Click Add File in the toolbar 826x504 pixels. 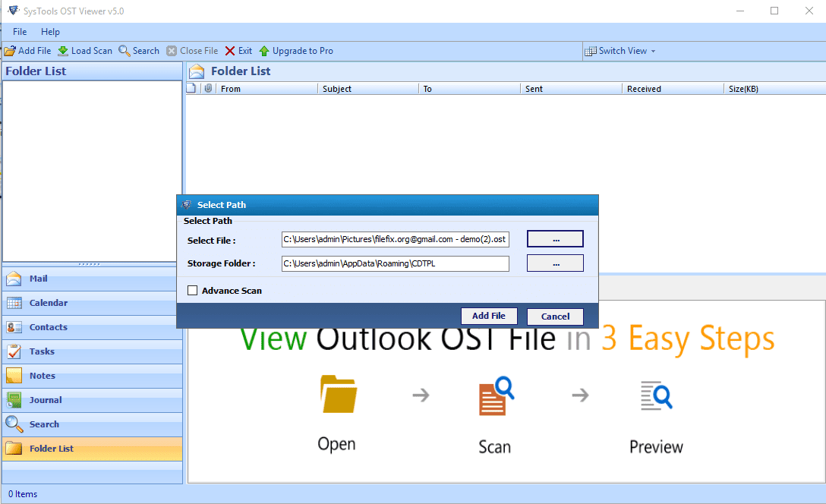click(28, 51)
